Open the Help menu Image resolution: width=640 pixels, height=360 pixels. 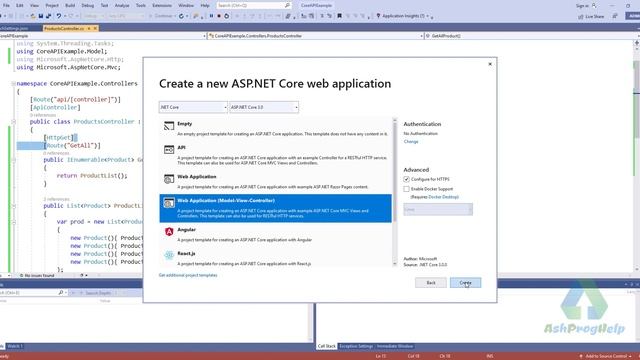[205, 6]
